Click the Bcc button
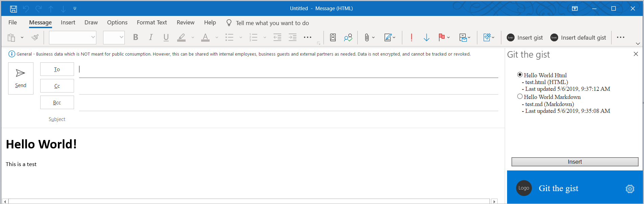Viewport: 644px width, 204px height. pyautogui.click(x=57, y=102)
